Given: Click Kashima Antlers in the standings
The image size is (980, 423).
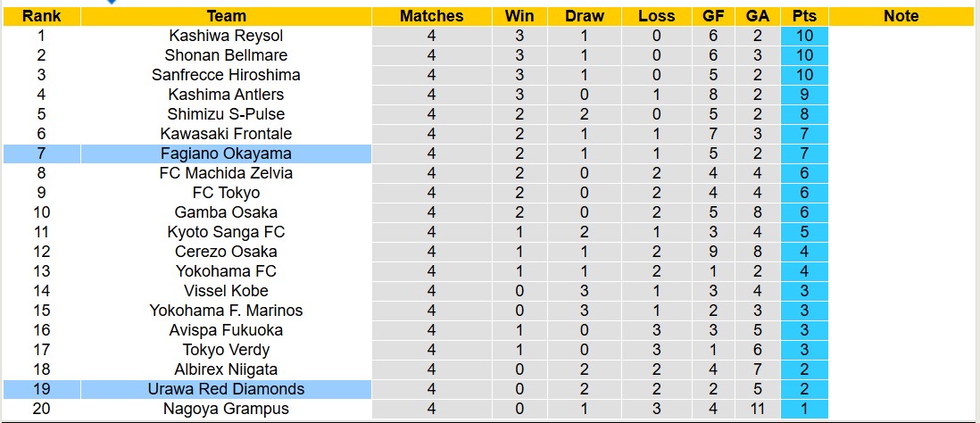Looking at the screenshot, I should coord(226,95).
